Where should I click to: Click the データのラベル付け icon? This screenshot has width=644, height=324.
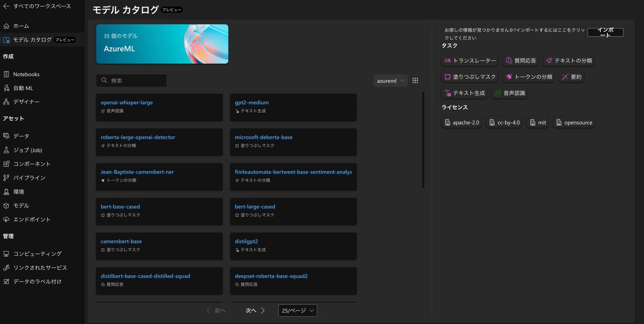(6, 282)
